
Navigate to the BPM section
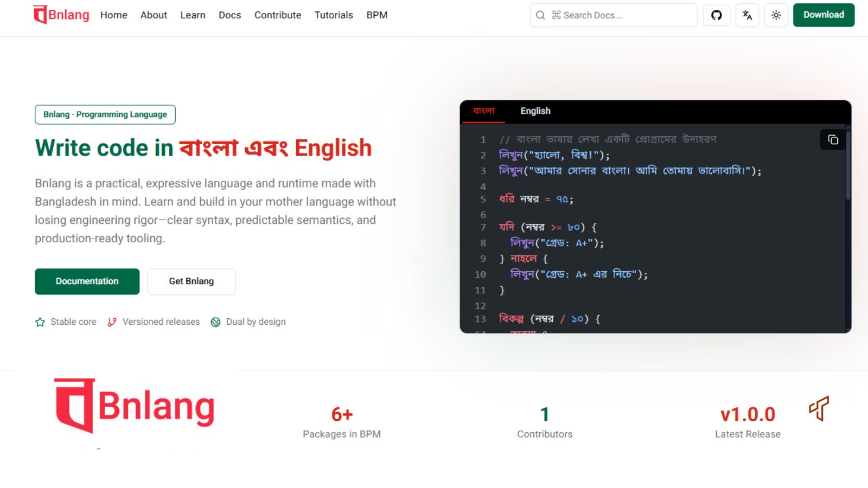click(376, 15)
